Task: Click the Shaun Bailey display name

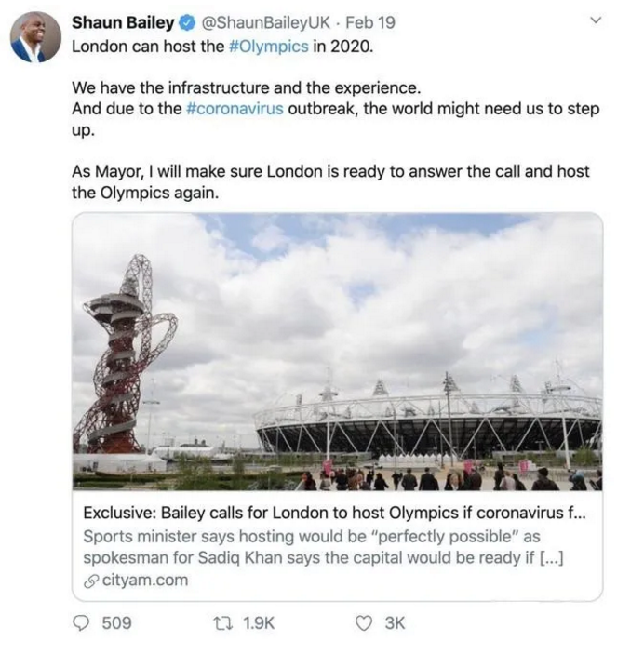Action: pos(123,22)
